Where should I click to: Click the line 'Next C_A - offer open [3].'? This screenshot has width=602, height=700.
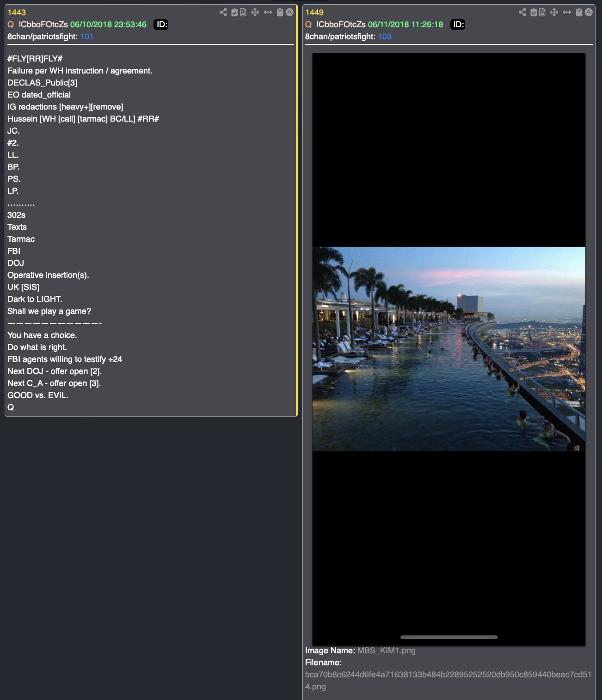[54, 383]
